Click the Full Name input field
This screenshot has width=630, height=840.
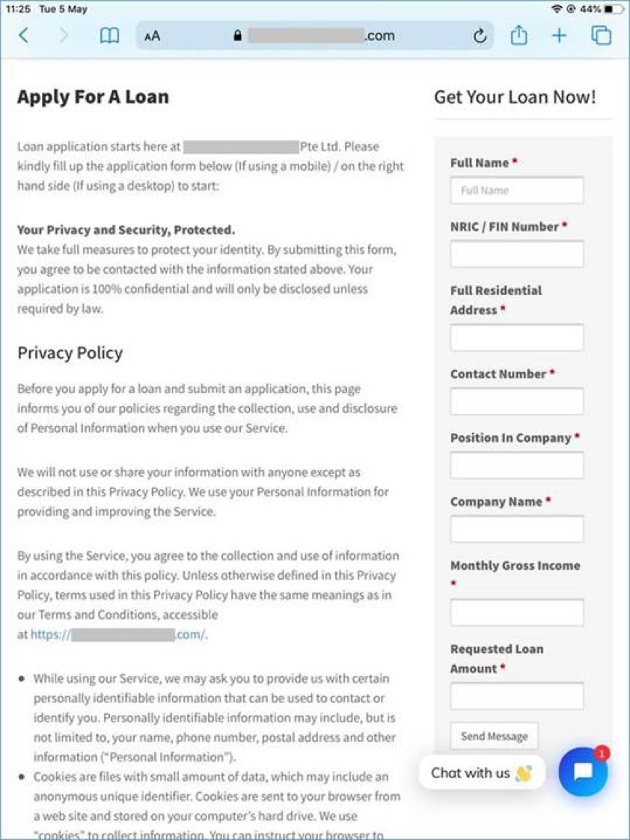pyautogui.click(x=516, y=190)
